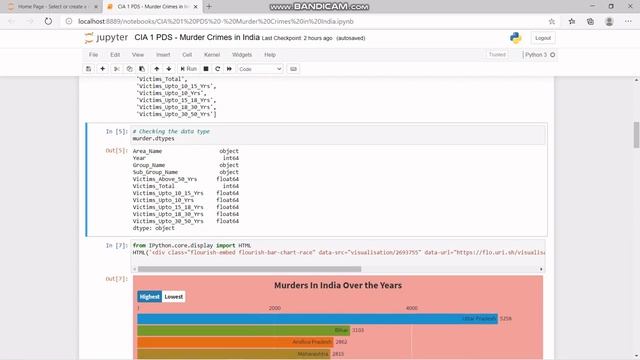
Task: View site information icon in address bar
Action: click(69, 21)
